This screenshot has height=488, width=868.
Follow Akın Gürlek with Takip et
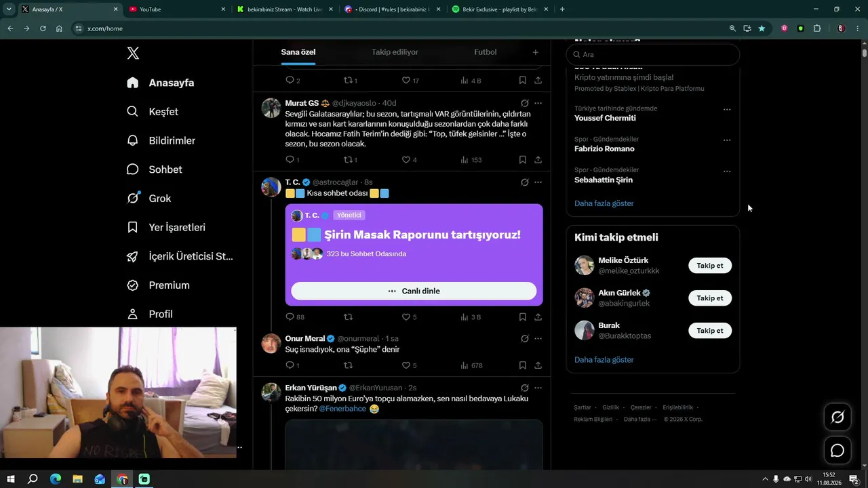(x=710, y=298)
